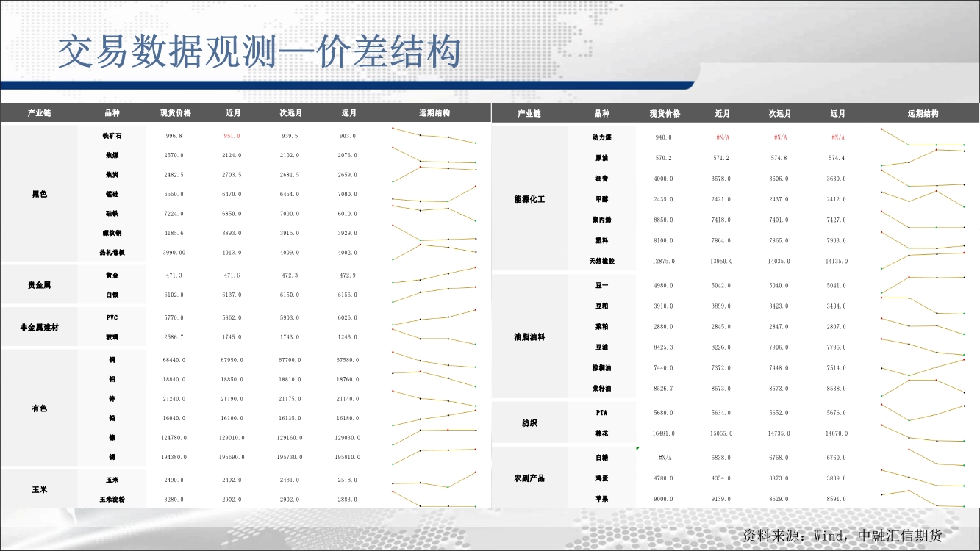980x551 pixels.
Task: Click the slide title 交易数据观测—价差结构
Action: (x=260, y=53)
